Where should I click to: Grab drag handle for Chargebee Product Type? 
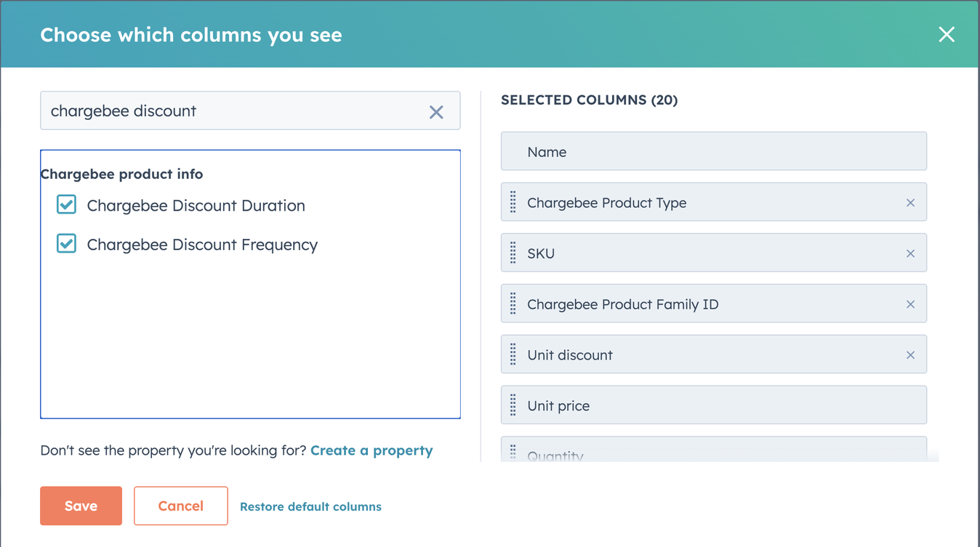[x=513, y=202]
